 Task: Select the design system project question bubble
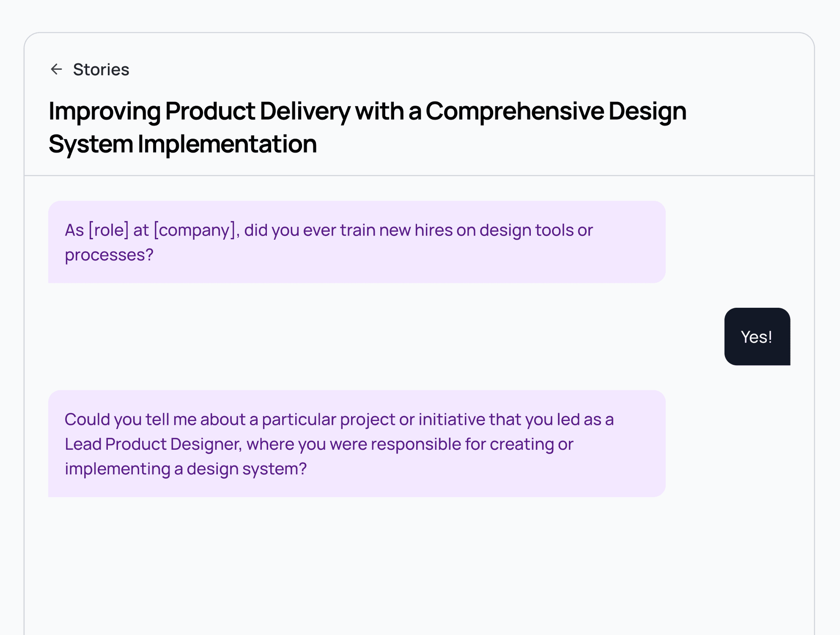357,443
